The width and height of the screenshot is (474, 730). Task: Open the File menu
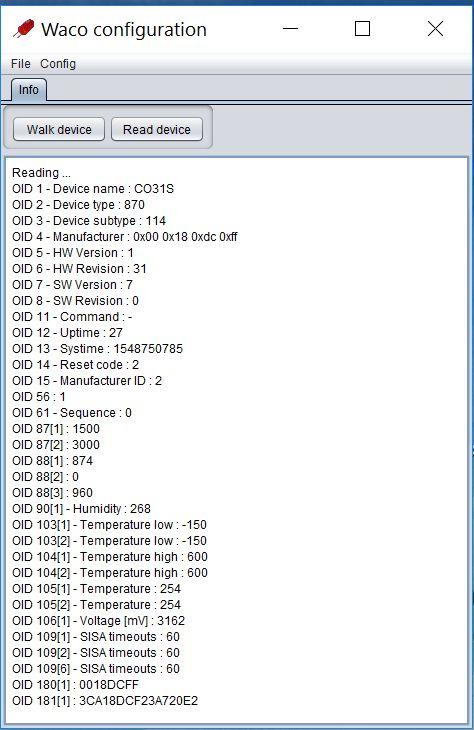(x=20, y=64)
